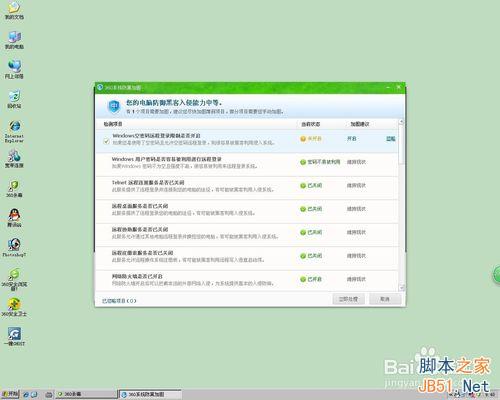Click green 已关闭 icon in Telnet row
The image size is (500, 400).
pos(303,186)
